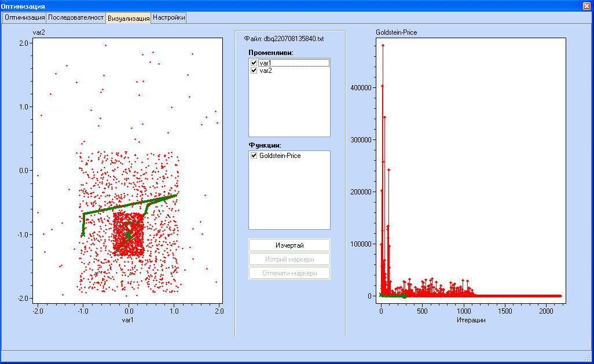Select the var1 label in Променливи list

tap(265, 62)
